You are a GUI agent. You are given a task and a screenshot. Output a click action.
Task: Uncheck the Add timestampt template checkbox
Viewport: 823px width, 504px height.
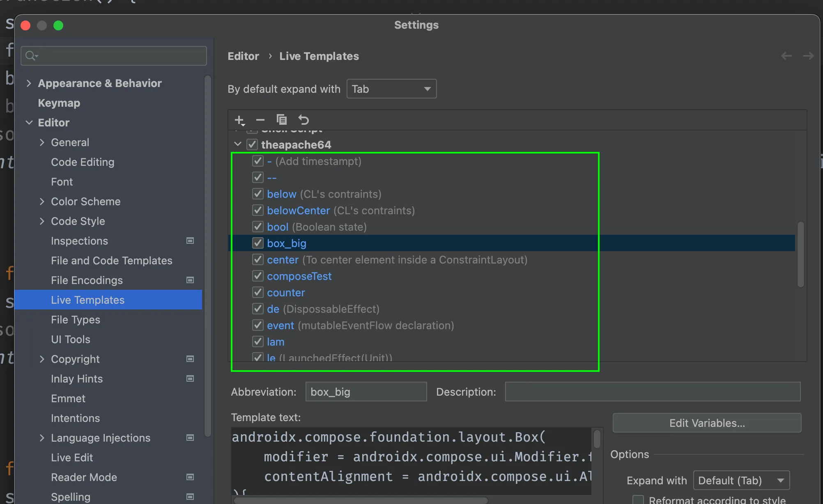tap(258, 161)
